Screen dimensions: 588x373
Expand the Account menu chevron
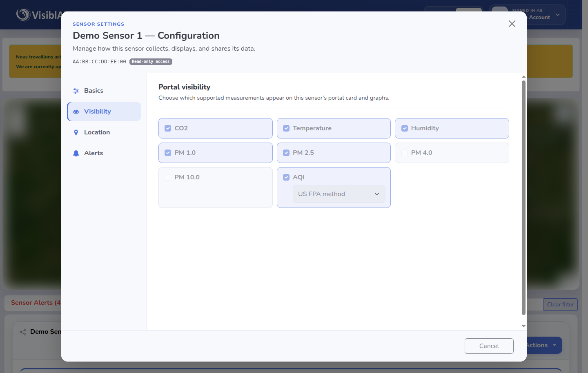pos(558,15)
